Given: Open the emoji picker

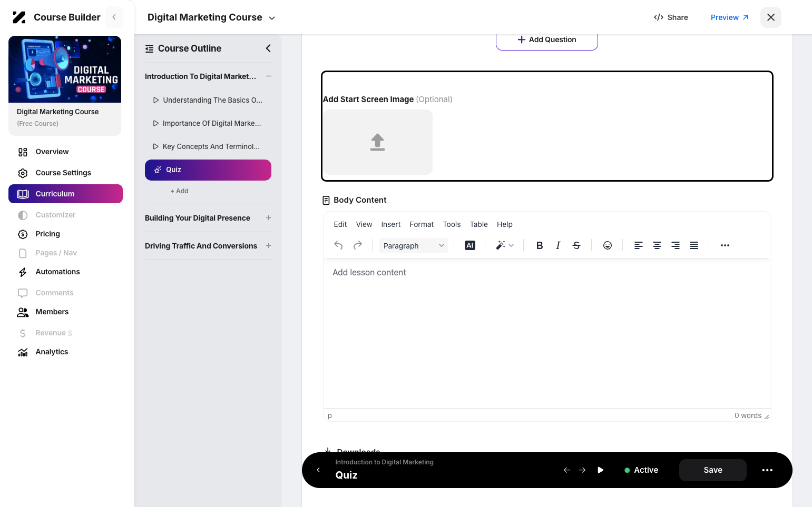Looking at the screenshot, I should tap(608, 245).
